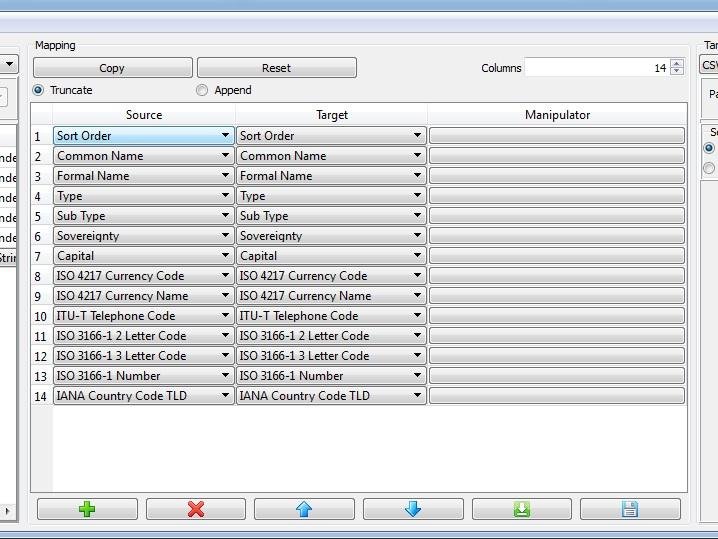Viewport: 718px width, 539px height.
Task: Open Source dropdown for Sovereignty
Action: 144,236
